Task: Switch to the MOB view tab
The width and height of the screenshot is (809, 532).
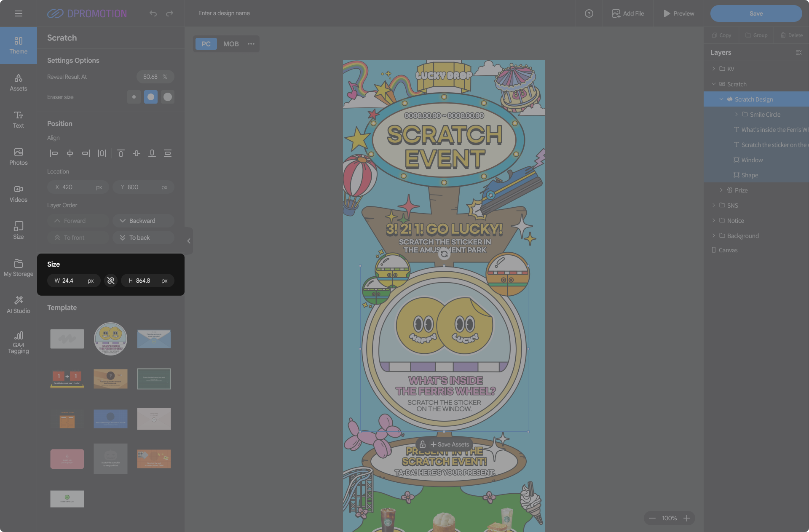Action: coord(231,44)
